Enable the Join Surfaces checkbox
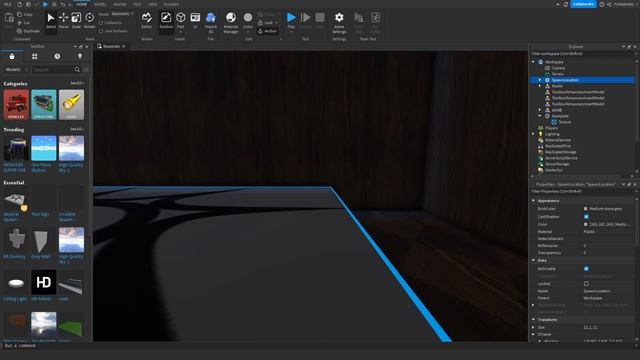640x360 pixels. (101, 31)
